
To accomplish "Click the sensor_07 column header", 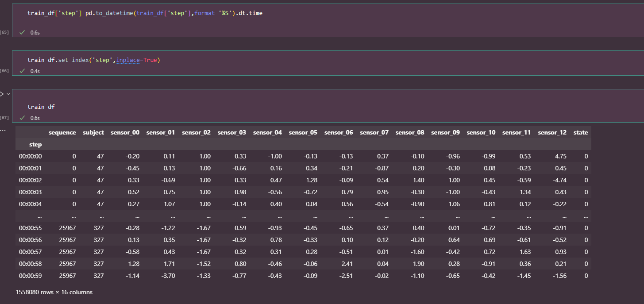I will tap(374, 132).
